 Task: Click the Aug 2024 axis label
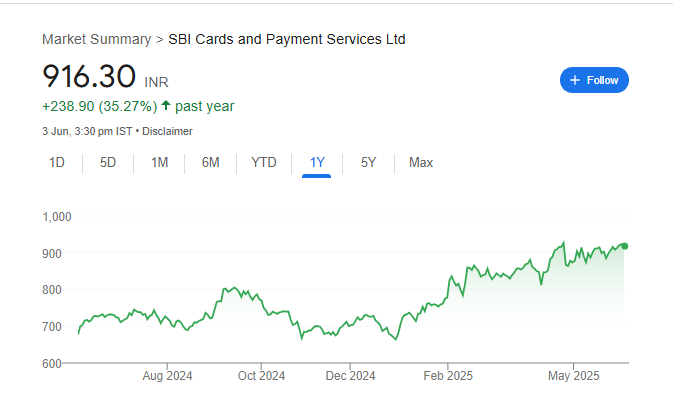167,376
